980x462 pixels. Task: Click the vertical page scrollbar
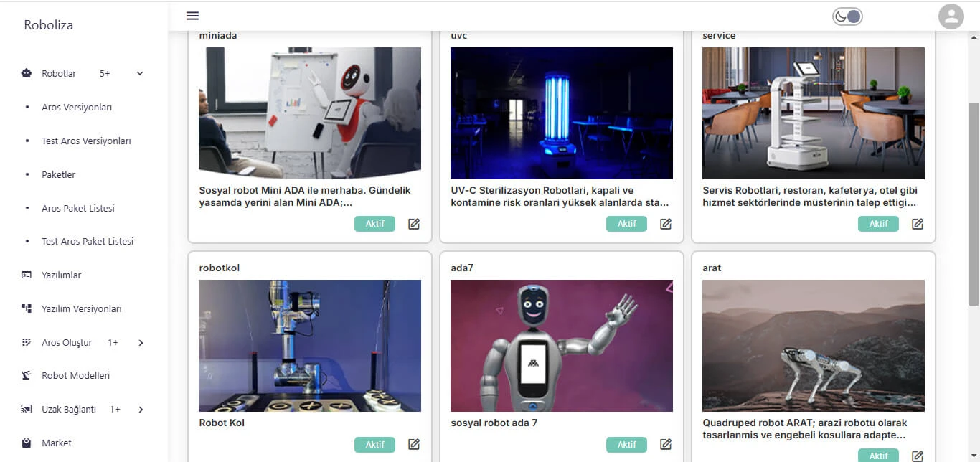[x=974, y=204]
